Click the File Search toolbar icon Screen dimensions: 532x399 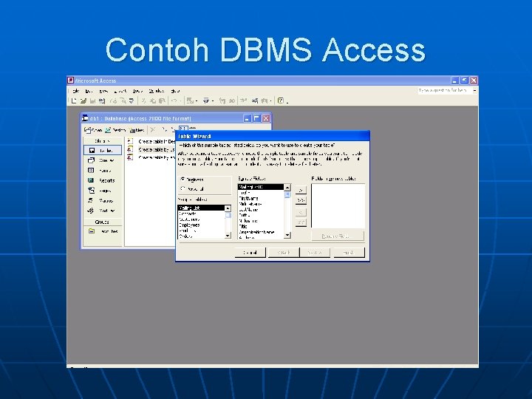pyautogui.click(x=102, y=100)
